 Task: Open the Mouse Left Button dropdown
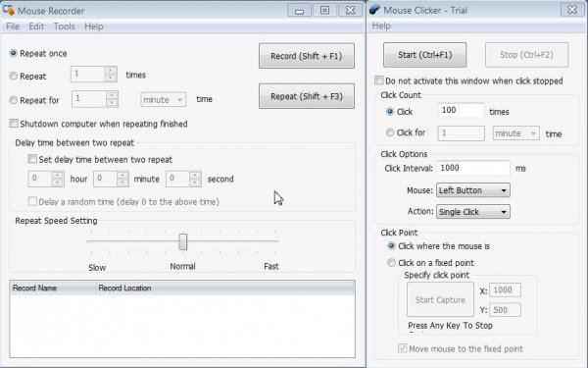click(473, 190)
